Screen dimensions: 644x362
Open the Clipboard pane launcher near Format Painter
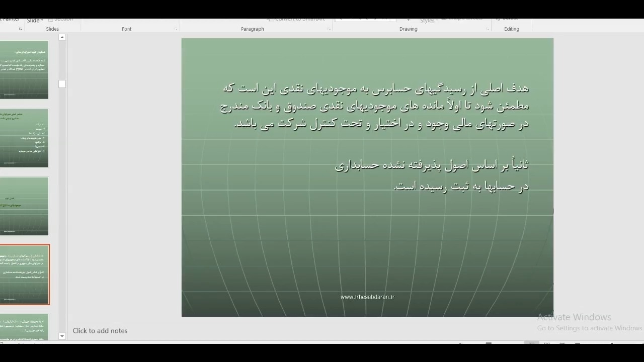(20, 29)
